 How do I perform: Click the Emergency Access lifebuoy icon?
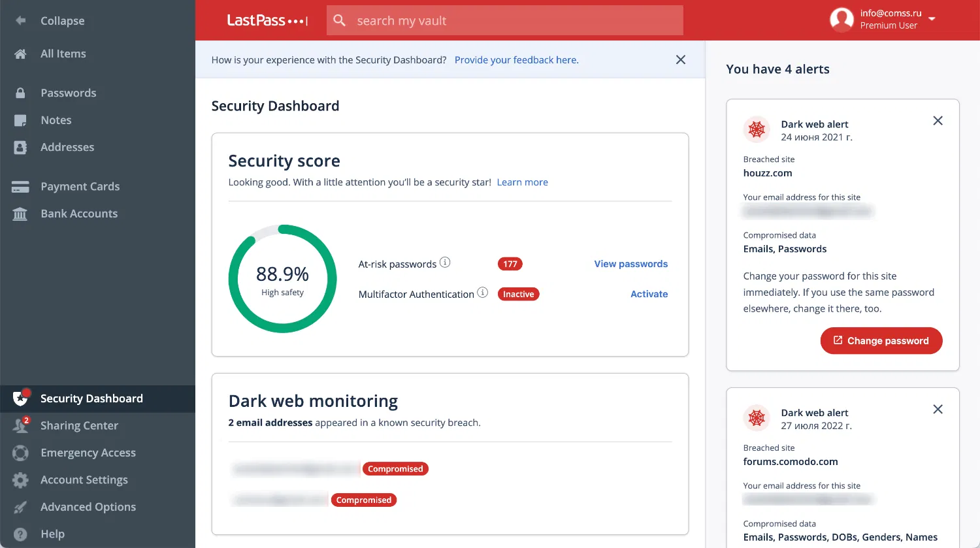pyautogui.click(x=20, y=453)
